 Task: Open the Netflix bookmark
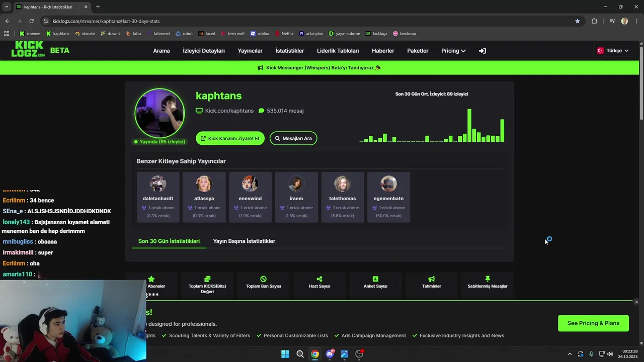pyautogui.click(x=284, y=34)
